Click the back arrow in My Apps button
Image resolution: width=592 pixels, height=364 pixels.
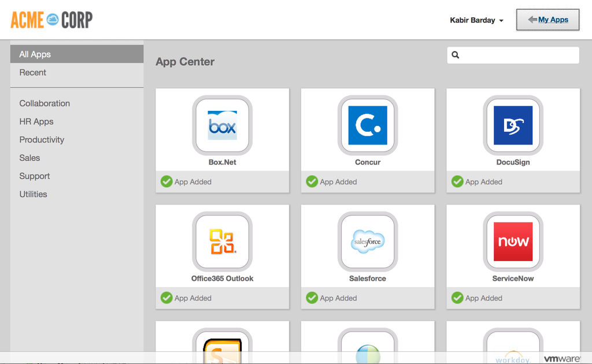(532, 20)
